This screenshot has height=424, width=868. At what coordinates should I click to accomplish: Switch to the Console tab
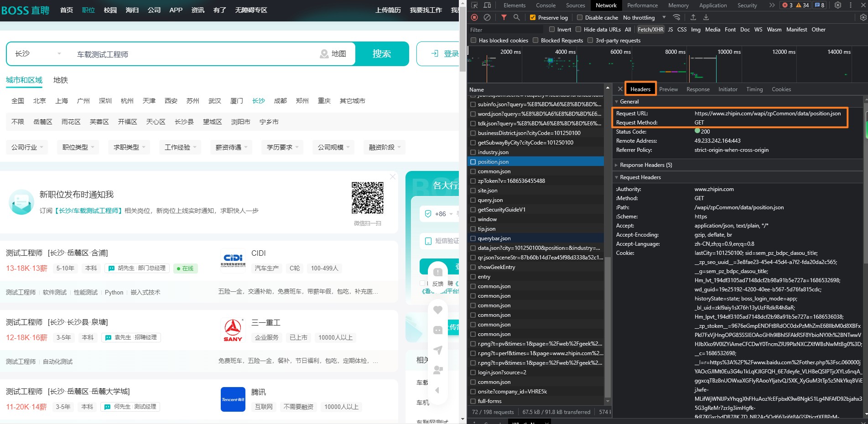[x=546, y=5]
